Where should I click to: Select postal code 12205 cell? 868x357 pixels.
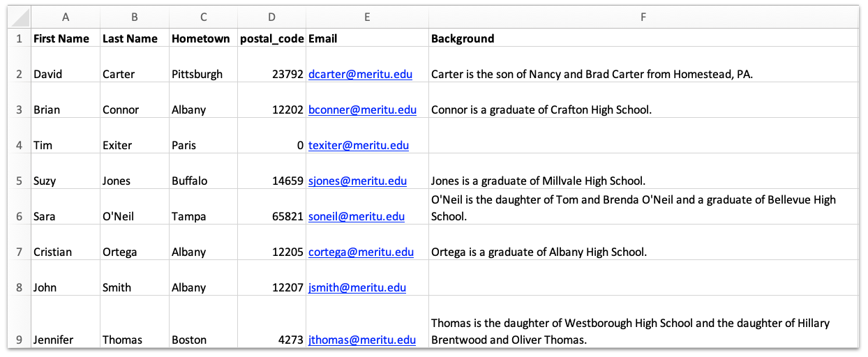(271, 243)
